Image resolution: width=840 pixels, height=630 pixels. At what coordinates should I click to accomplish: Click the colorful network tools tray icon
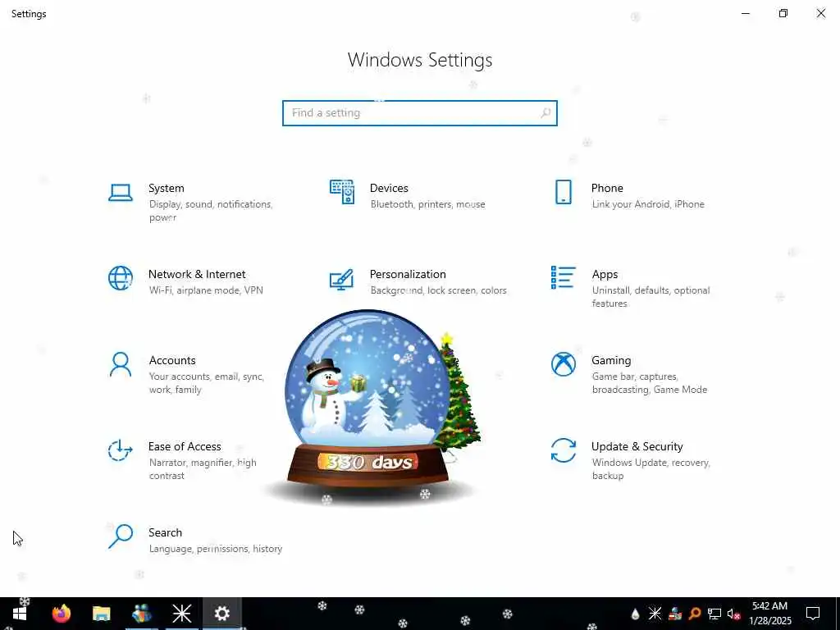[x=675, y=614]
